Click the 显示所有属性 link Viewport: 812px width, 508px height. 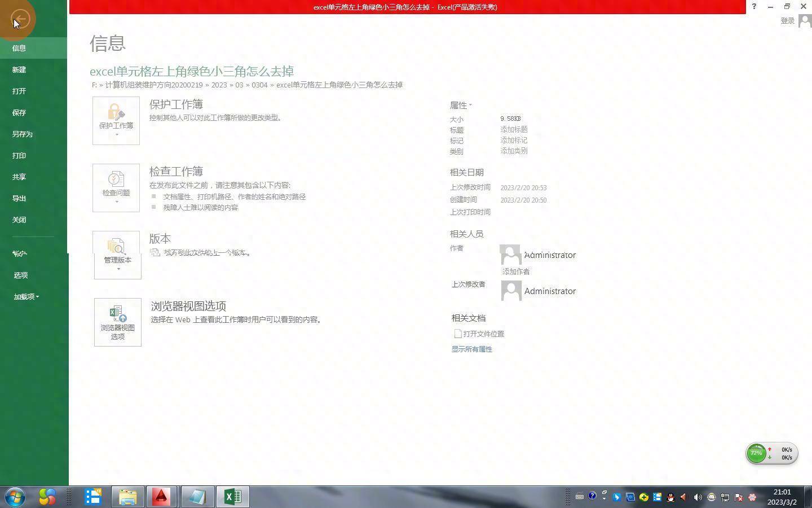tap(471, 349)
